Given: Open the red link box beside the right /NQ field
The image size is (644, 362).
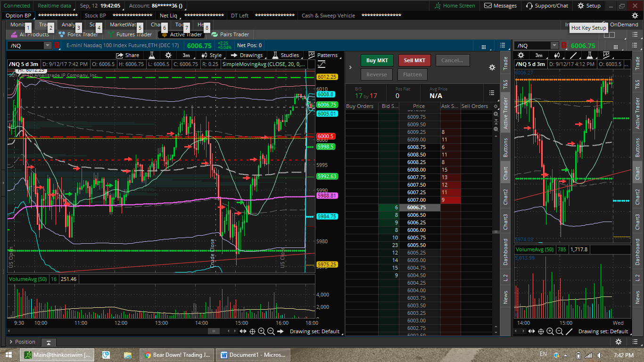Looking at the screenshot, I should tap(563, 45).
